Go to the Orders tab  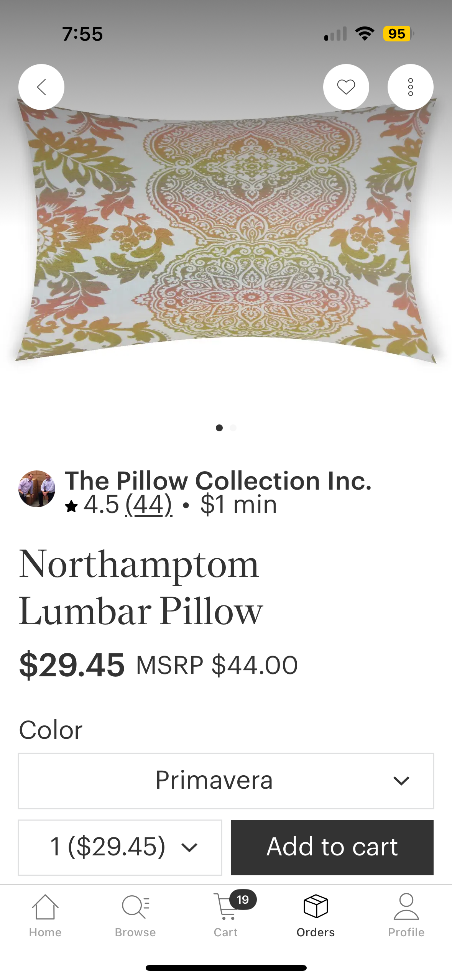(316, 916)
